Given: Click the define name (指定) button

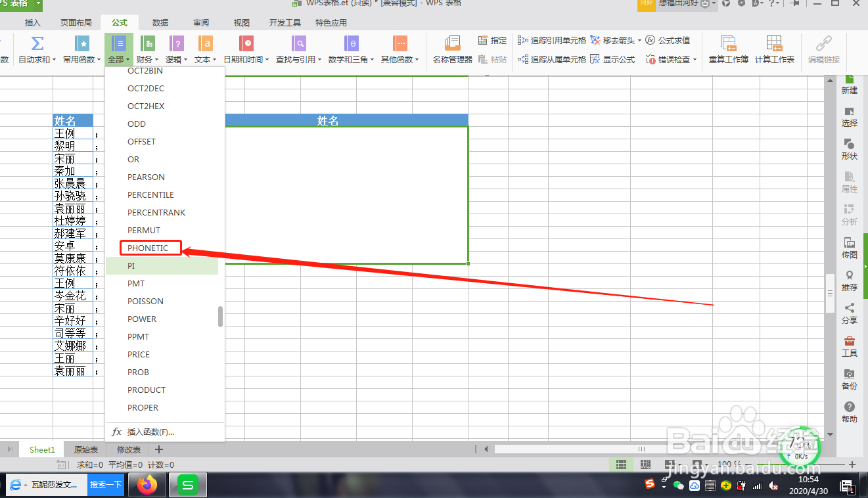Looking at the screenshot, I should (493, 41).
